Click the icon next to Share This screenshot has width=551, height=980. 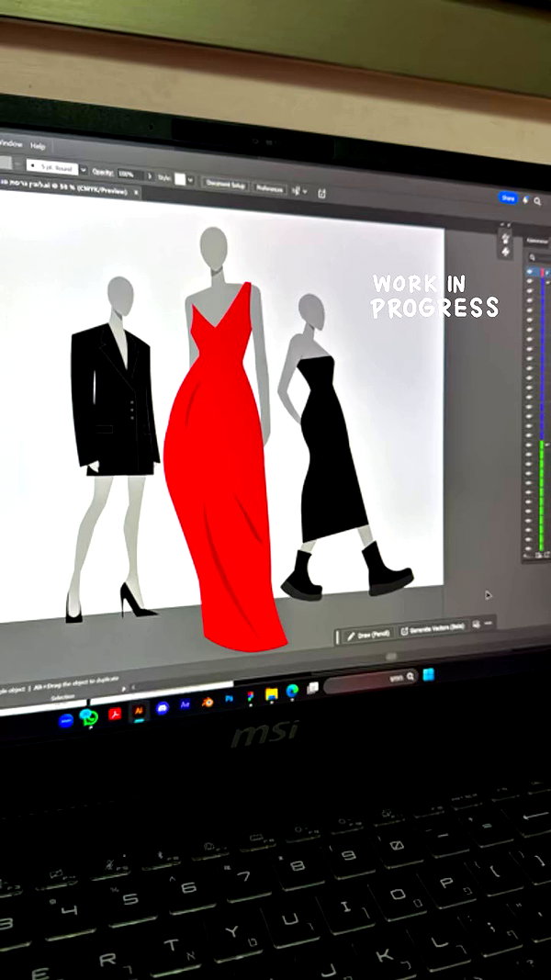[x=525, y=199]
